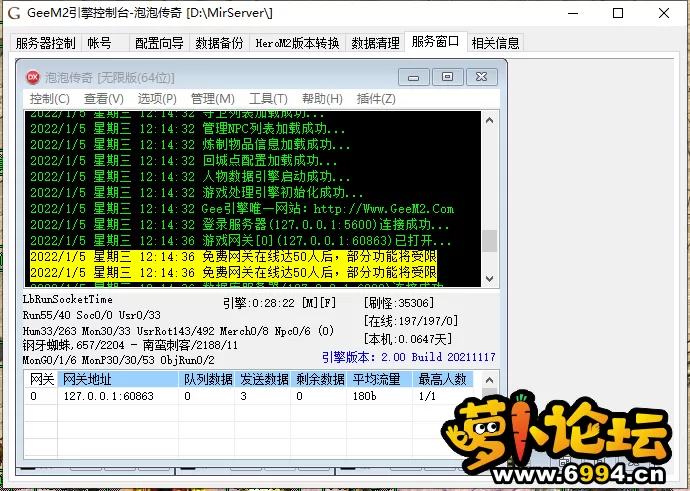This screenshot has width=690, height=491.
Task: Open the 控制(C) menu
Action: click(x=49, y=99)
